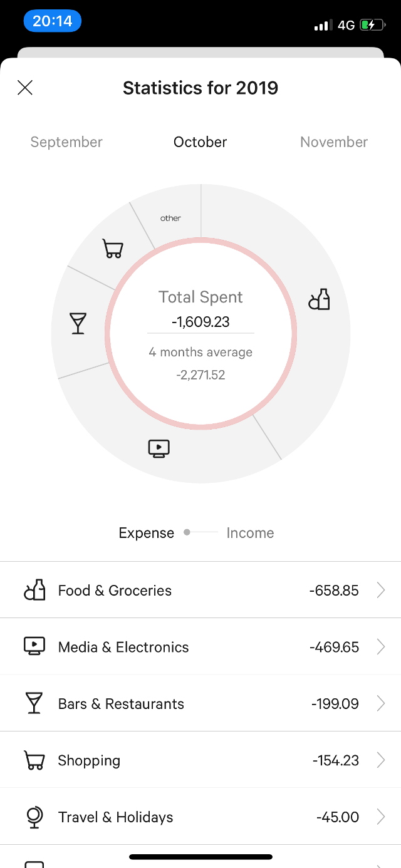Tap the Shopping cart icon in list
Screen dimensions: 401x868
pyautogui.click(x=34, y=760)
